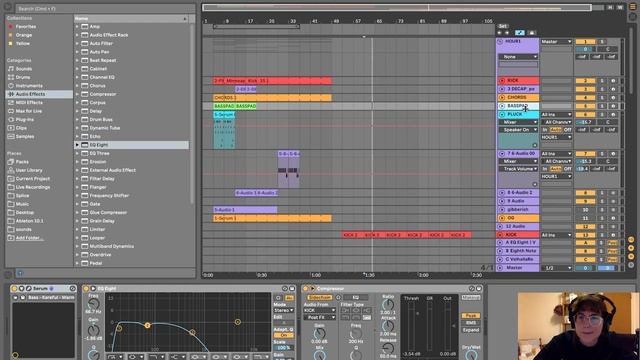Open the Sounds category in browser
640x360 pixels.
point(24,69)
